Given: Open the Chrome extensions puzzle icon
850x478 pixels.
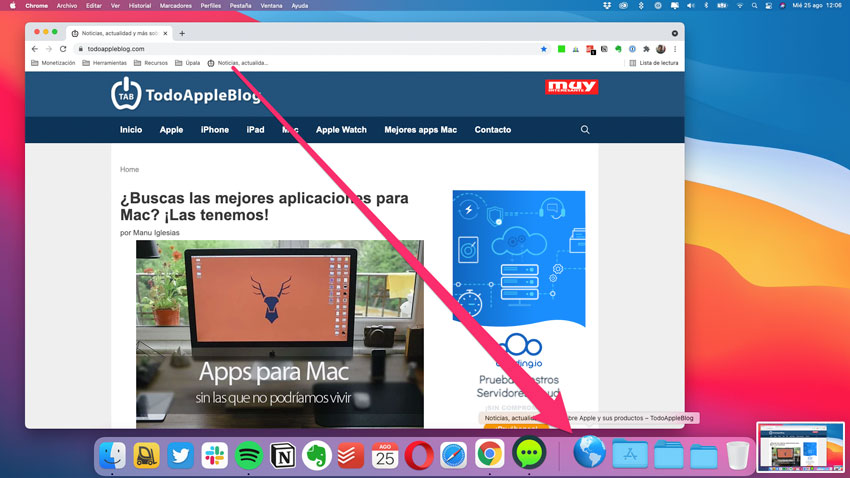Looking at the screenshot, I should coord(646,49).
